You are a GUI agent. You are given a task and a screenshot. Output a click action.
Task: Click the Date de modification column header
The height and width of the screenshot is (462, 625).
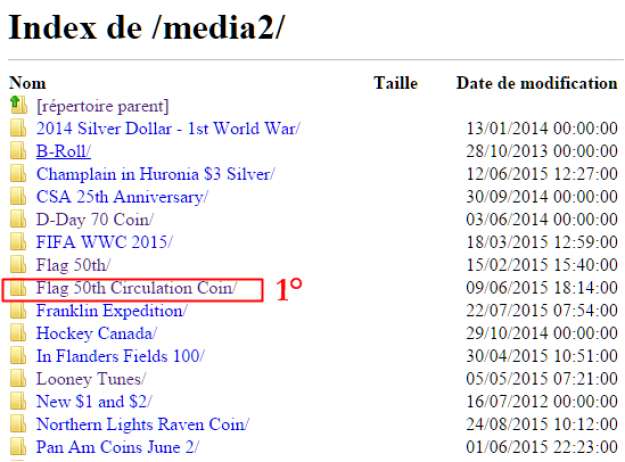(x=537, y=83)
